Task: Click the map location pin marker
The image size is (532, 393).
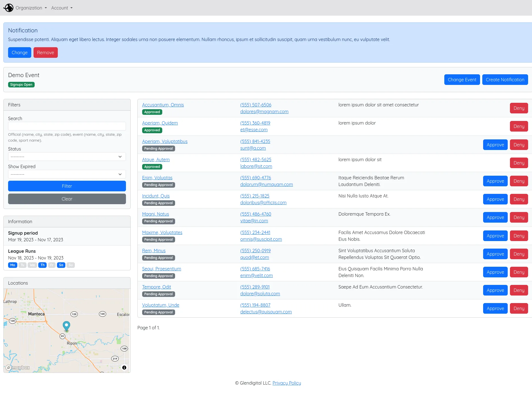Action: [66, 326]
